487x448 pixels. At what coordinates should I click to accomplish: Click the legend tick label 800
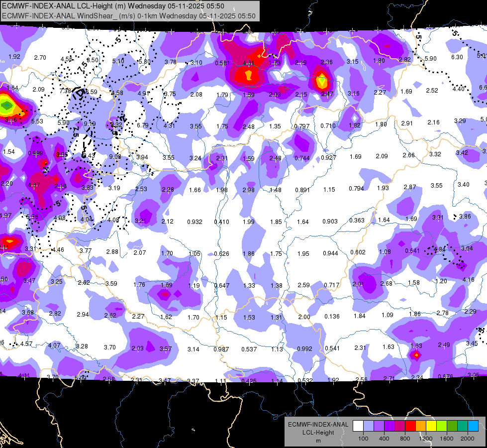pyautogui.click(x=405, y=439)
